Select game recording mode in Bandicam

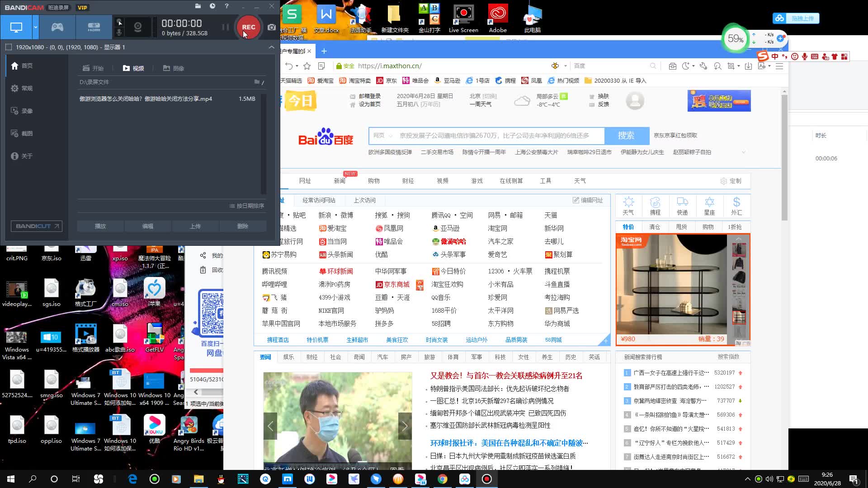(56, 27)
